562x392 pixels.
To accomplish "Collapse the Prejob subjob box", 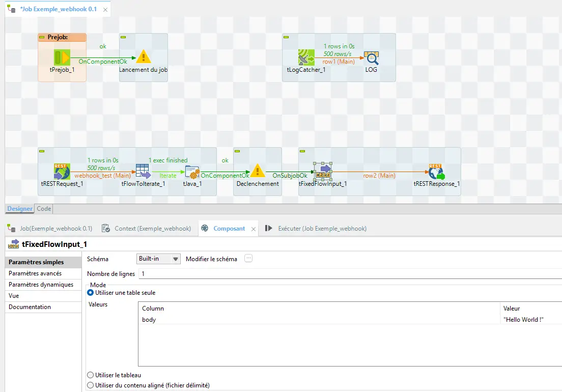I will pyautogui.click(x=42, y=37).
